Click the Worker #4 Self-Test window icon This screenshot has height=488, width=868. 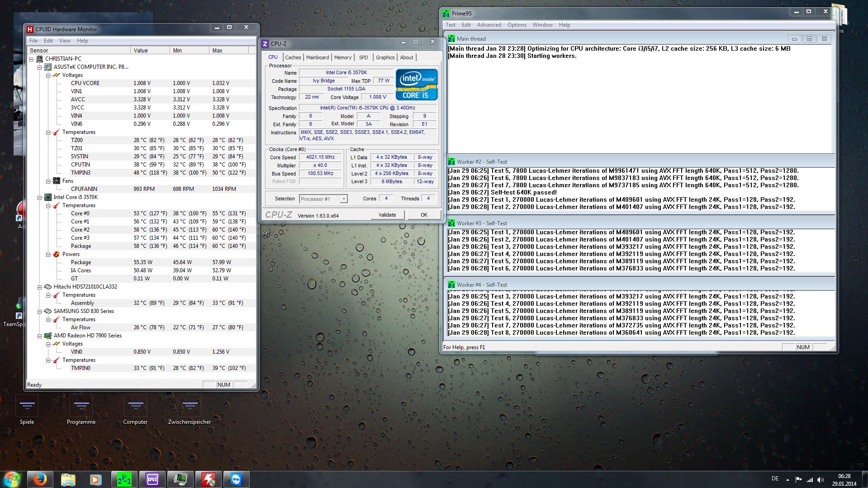click(451, 284)
